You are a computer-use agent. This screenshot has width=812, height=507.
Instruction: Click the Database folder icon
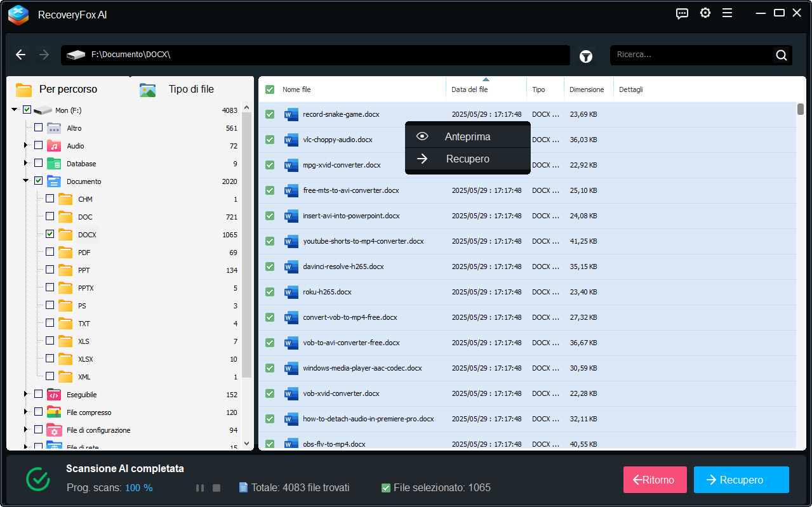click(54, 164)
